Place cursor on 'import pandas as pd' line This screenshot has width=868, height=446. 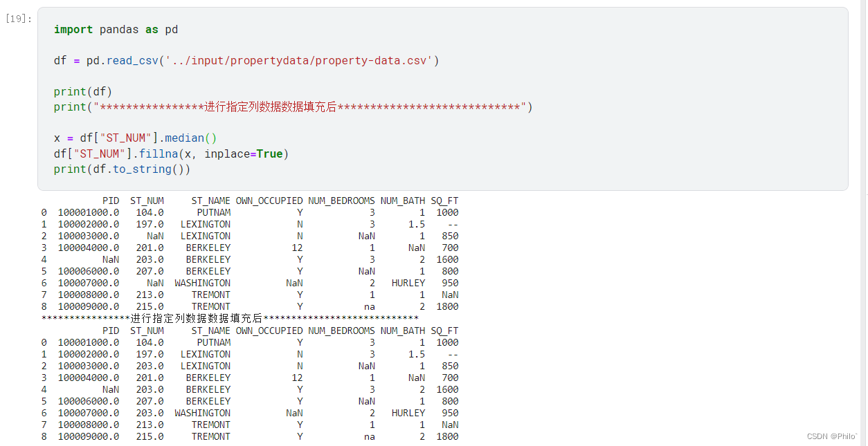tap(116, 30)
